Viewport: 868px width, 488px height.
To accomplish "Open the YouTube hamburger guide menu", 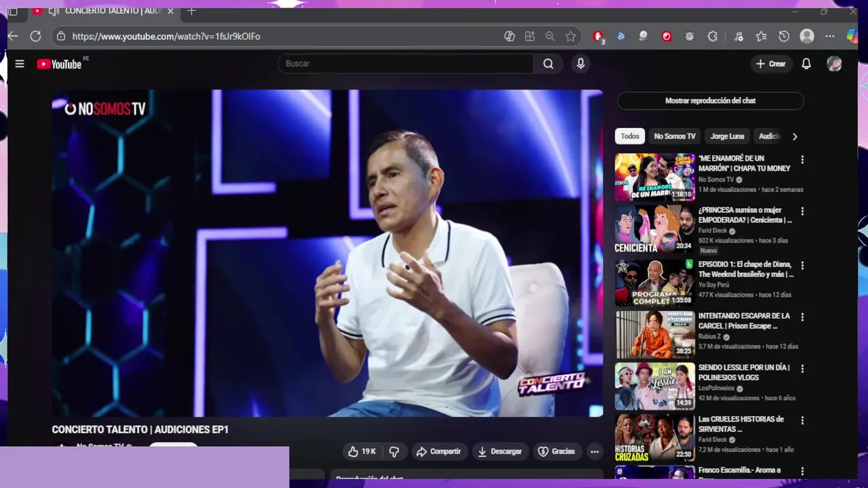I will 20,64.
